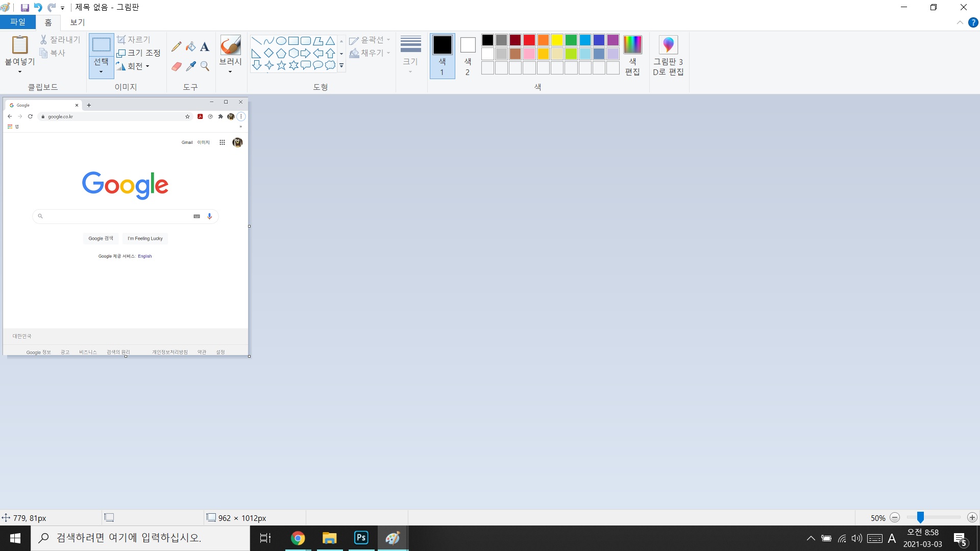This screenshot has height=551, width=980.
Task: Open the 색 편집 color editor
Action: tap(632, 56)
